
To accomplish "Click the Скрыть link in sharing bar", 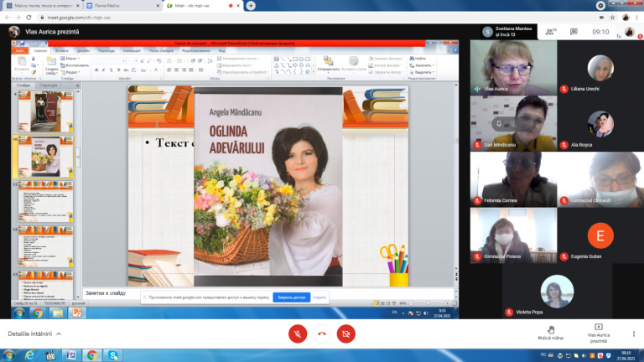I will [x=320, y=297].
